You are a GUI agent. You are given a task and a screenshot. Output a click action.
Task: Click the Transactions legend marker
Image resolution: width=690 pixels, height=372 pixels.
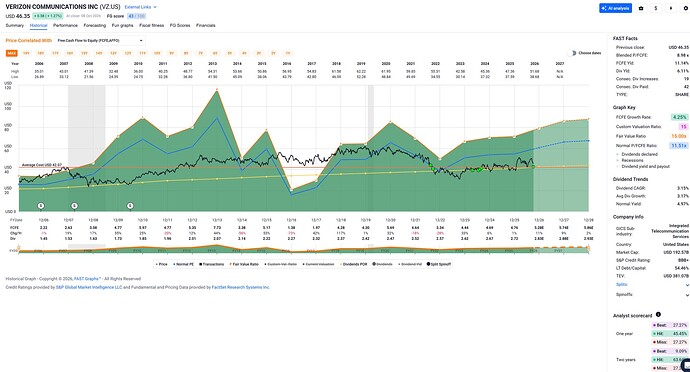[x=200, y=264]
